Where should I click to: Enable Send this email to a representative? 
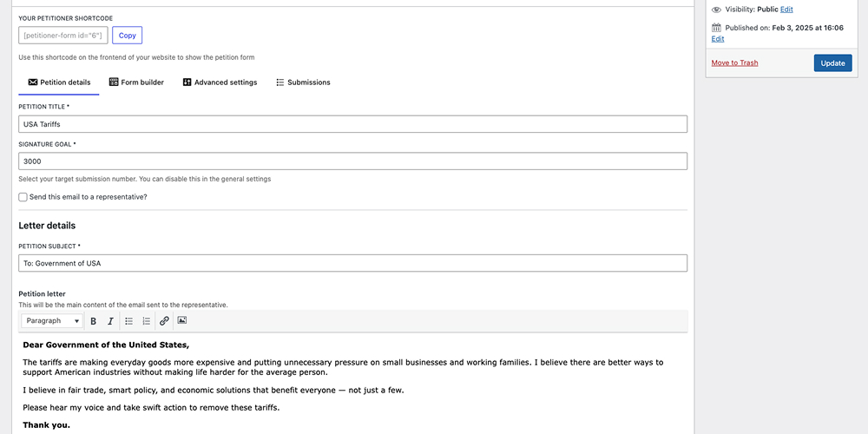23,197
